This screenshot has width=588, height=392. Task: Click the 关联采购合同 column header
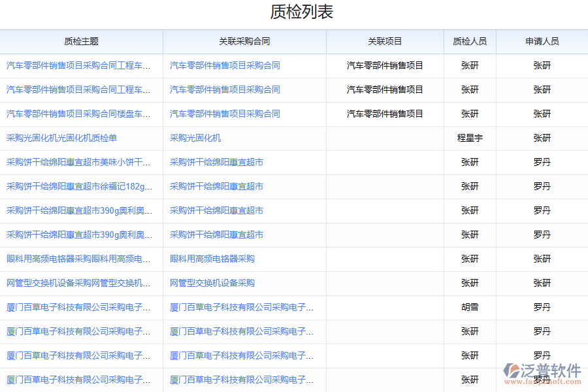tap(244, 41)
